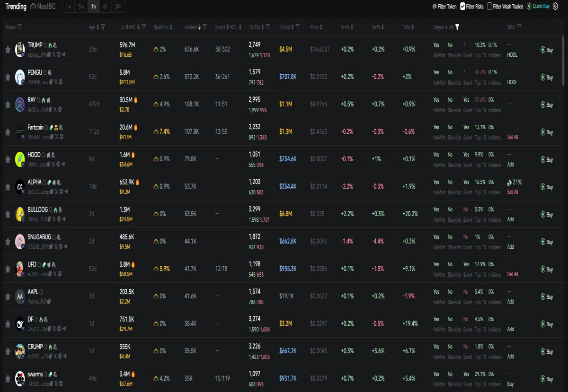Click Buy on the BULLDOG row
Viewport: 568px width, 392px height.
546,214
